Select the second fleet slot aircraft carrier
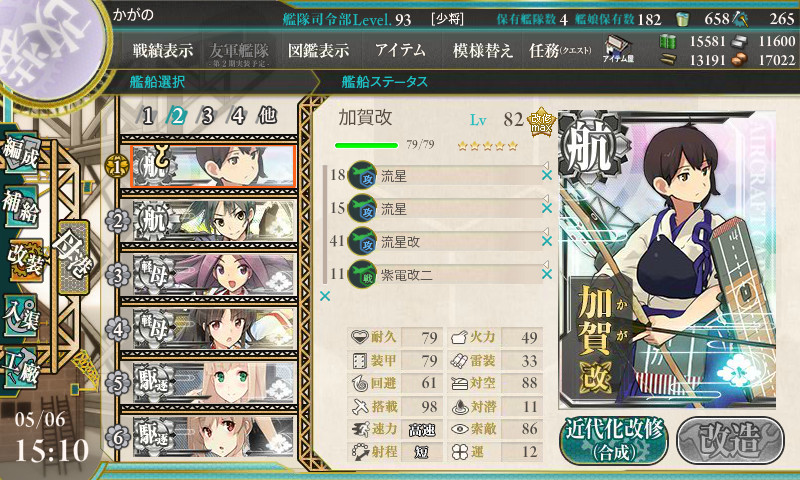This screenshot has height=480, width=800. pyautogui.click(x=214, y=221)
